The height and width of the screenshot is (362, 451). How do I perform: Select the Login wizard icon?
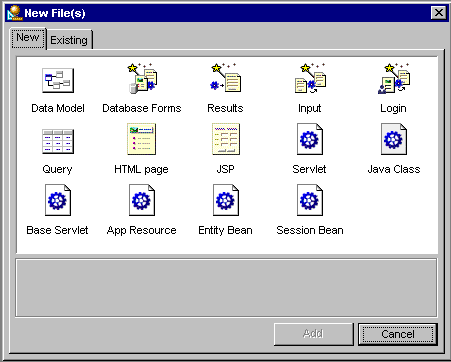(394, 78)
